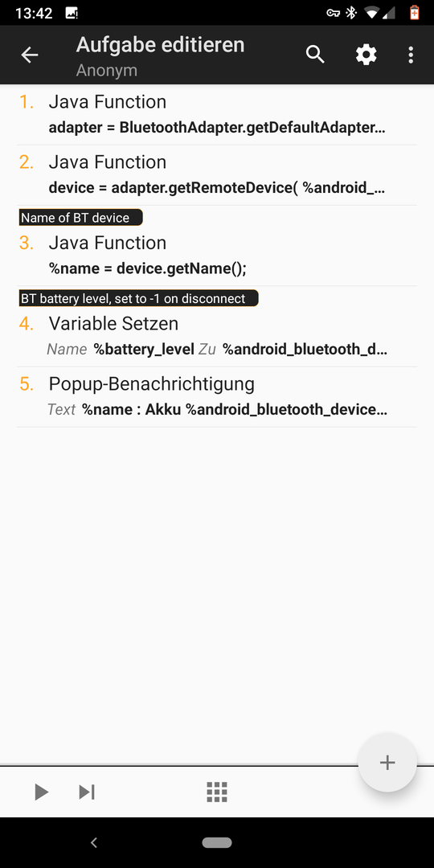Open action 3 device.getName Java Function
The height and width of the screenshot is (868, 434).
click(x=217, y=256)
